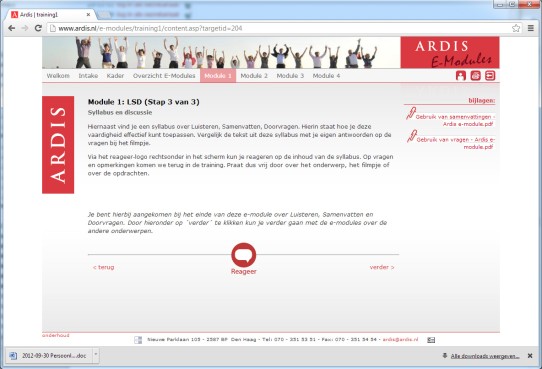Image resolution: width=542 pixels, height=369 pixels.
Task: Close the downloads bar
Action: click(x=530, y=356)
